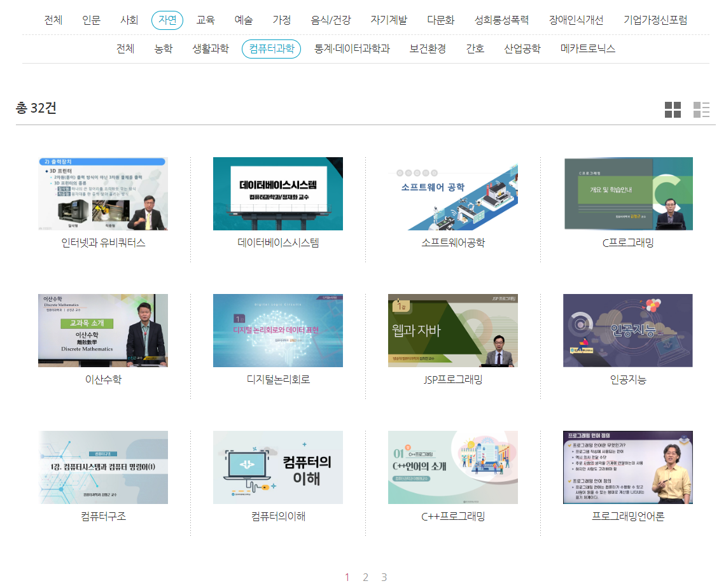The height and width of the screenshot is (588, 726).
Task: Switch to grid view icon
Action: pyautogui.click(x=673, y=109)
